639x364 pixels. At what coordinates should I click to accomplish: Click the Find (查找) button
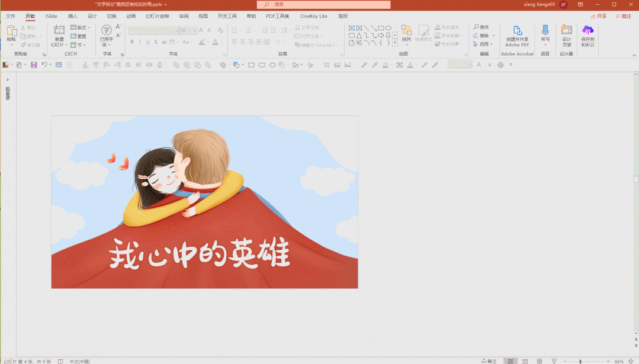pyautogui.click(x=481, y=27)
